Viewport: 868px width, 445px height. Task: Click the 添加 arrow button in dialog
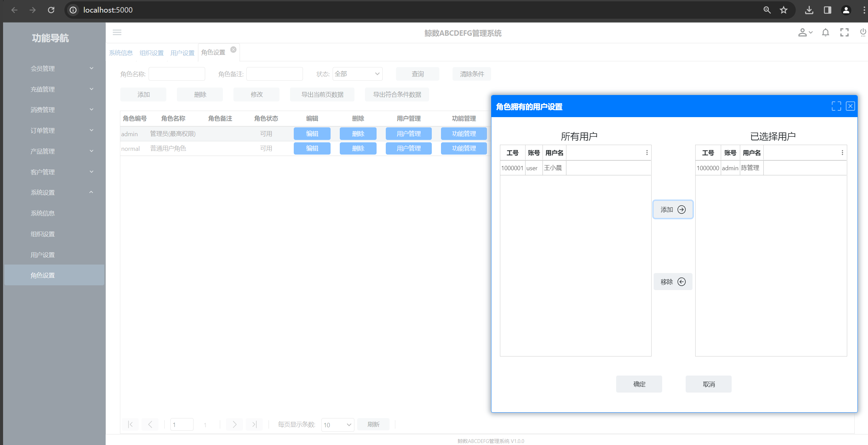[x=673, y=209]
